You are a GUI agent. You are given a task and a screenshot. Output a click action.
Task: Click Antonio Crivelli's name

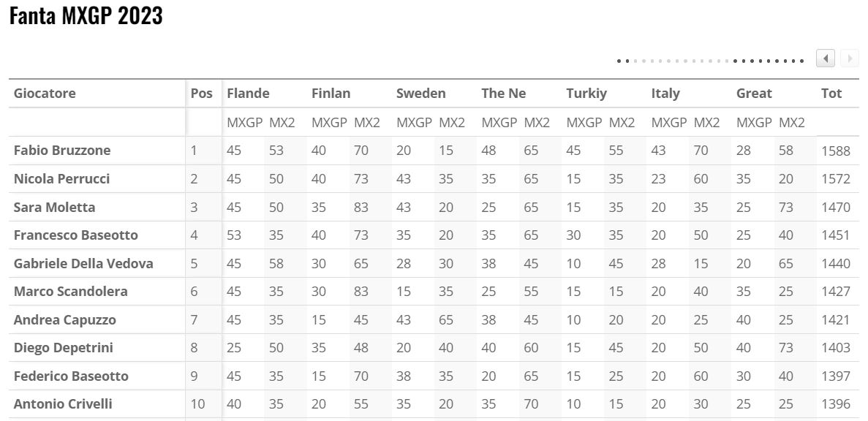(63, 404)
